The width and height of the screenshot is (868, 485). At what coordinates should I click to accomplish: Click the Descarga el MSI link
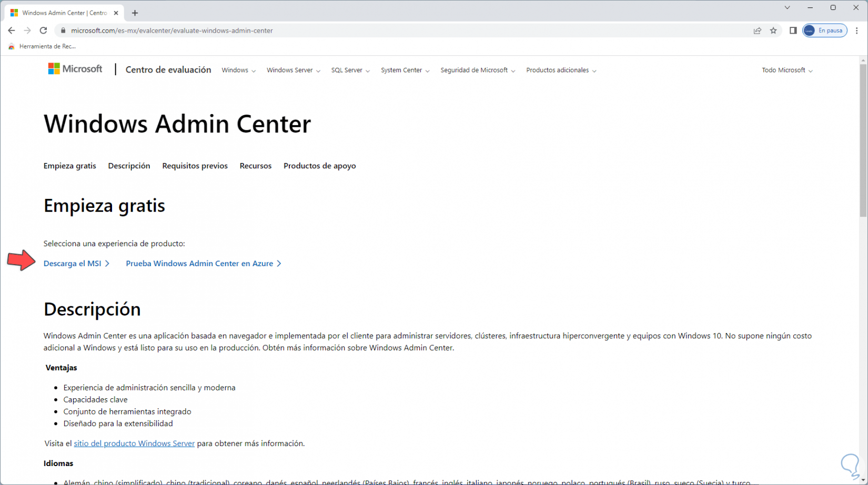[76, 264]
